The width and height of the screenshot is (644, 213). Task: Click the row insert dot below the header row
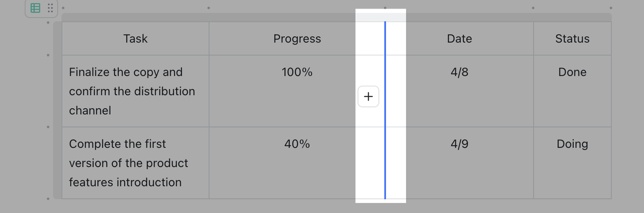(48, 55)
